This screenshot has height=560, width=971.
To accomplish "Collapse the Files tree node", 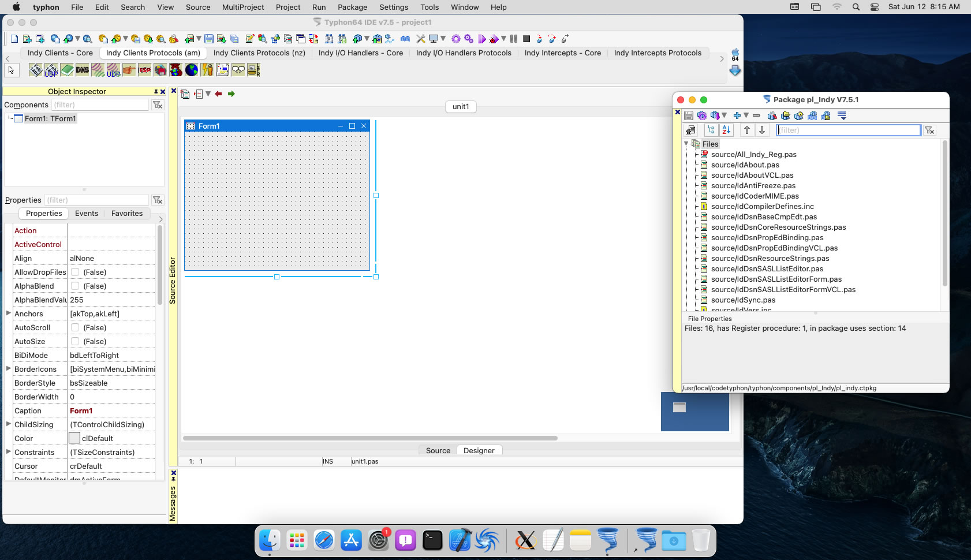I will [686, 144].
